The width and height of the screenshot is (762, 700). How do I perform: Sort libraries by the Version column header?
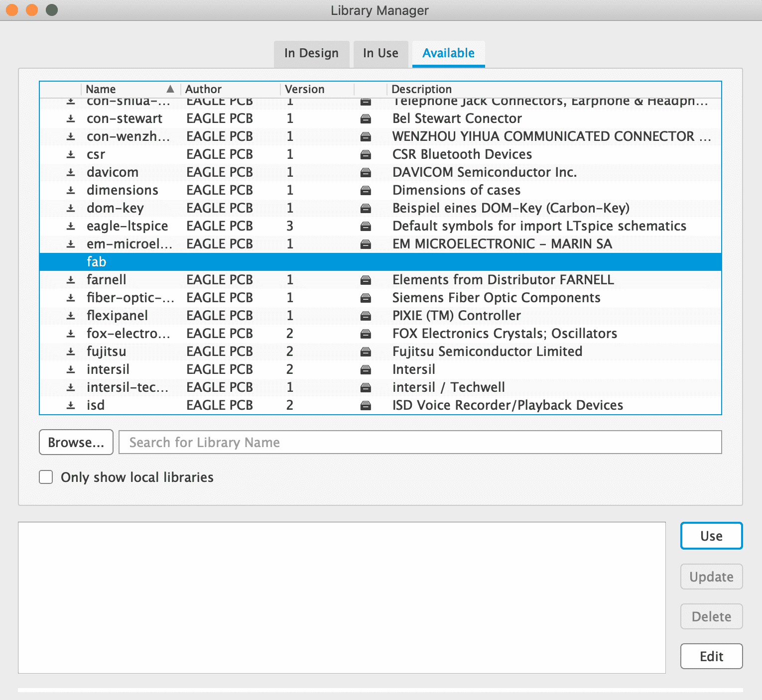click(x=317, y=89)
